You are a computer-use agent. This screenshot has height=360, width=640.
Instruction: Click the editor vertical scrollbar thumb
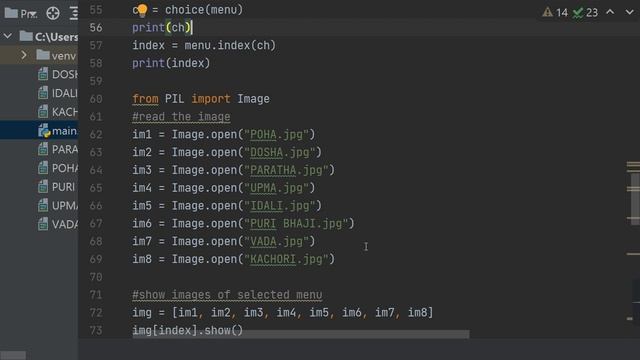[635, 199]
